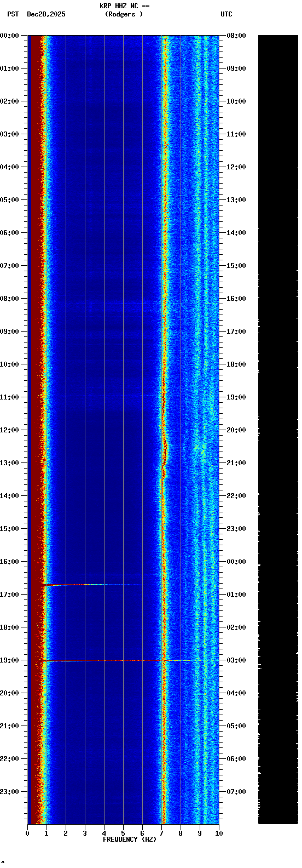Screen dimensions: 302x868
Task: Click the 18:00 UTC time label
Action: coord(236,364)
